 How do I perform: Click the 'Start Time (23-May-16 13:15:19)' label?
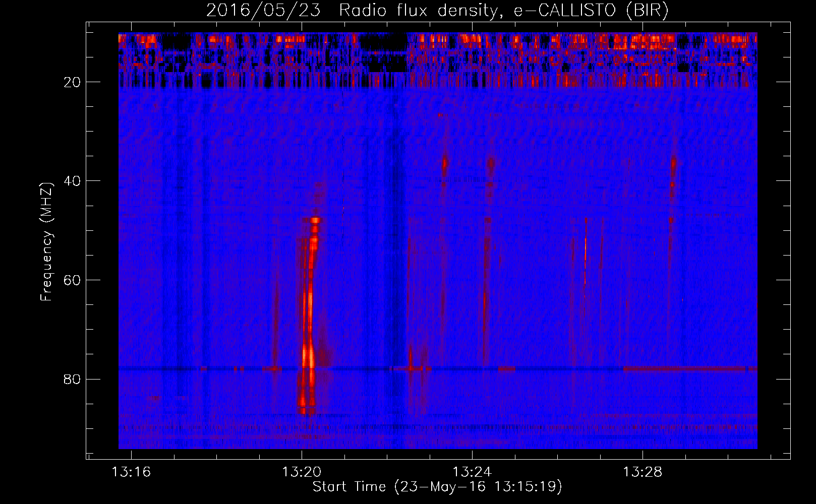coord(437,487)
